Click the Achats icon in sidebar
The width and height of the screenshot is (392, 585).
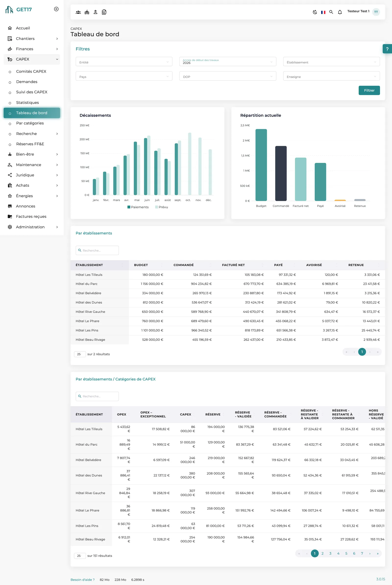[x=10, y=185]
